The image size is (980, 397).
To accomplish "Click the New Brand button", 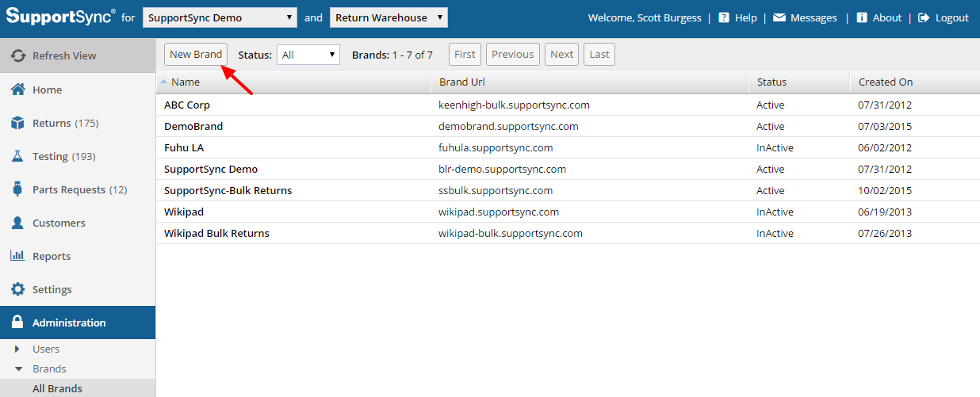I will 196,54.
